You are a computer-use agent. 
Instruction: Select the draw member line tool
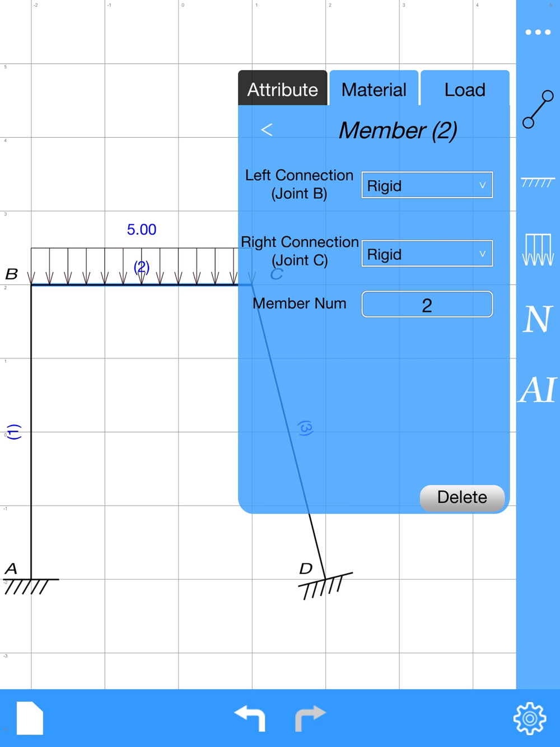click(538, 110)
